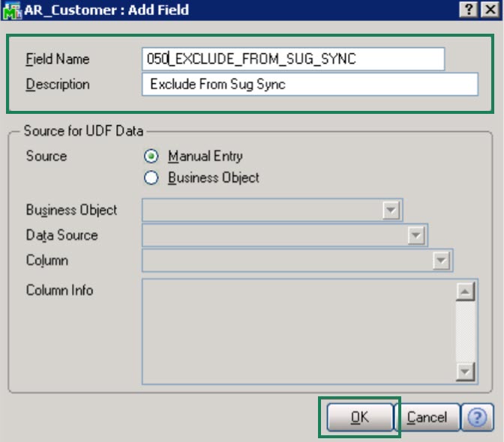Viewport: 504px width, 442px height.
Task: Open the Data Source dropdown
Action: 415,235
